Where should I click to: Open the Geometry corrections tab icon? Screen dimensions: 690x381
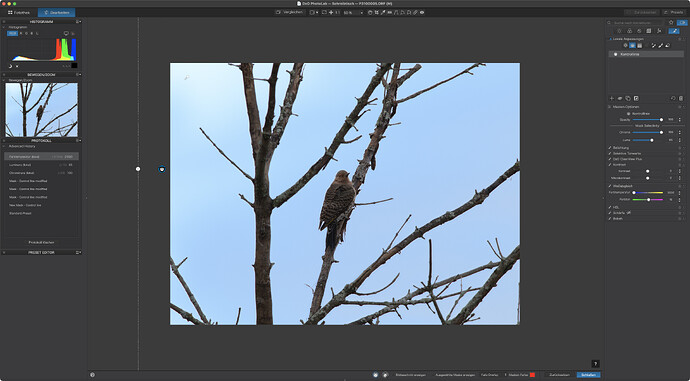pyautogui.click(x=649, y=31)
